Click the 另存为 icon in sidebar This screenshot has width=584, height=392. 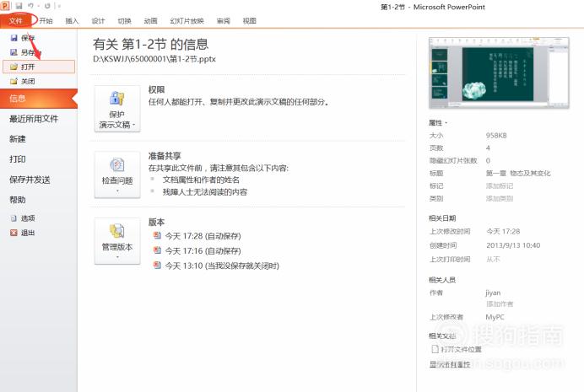(x=14, y=52)
